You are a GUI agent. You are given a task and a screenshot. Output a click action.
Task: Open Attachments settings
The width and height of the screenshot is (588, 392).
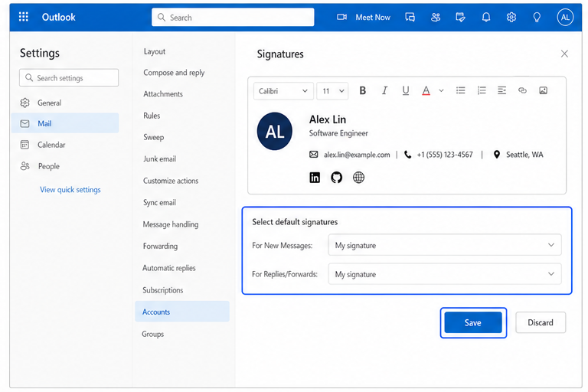163,94
